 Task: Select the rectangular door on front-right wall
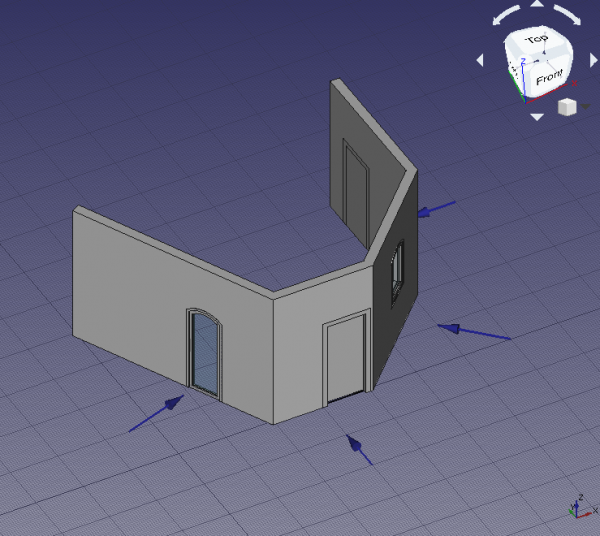click(347, 357)
